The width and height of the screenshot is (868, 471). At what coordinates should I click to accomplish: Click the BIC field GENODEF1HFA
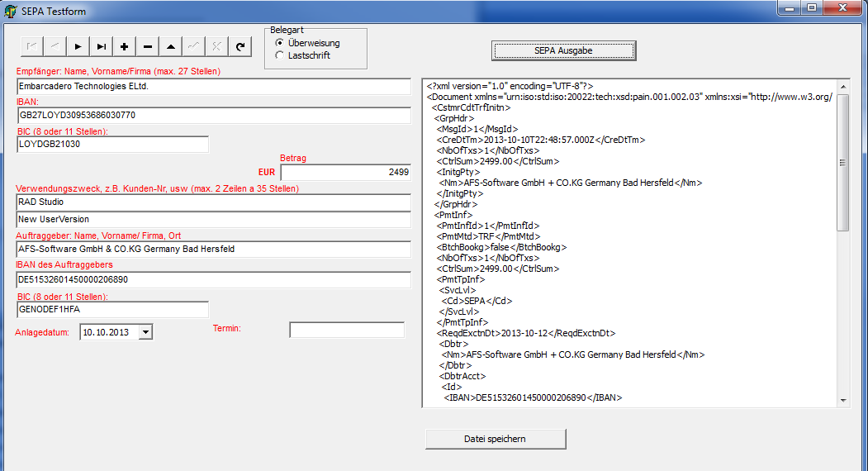113,310
